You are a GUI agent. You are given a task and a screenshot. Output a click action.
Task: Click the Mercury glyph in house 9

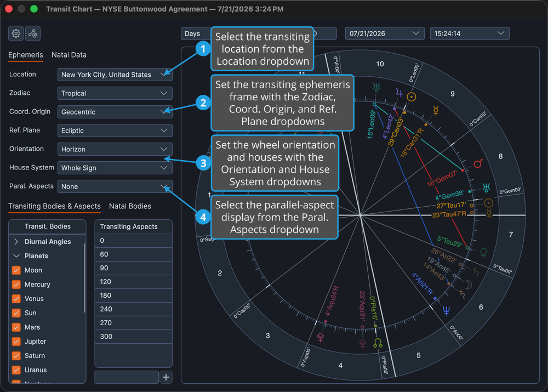point(436,111)
